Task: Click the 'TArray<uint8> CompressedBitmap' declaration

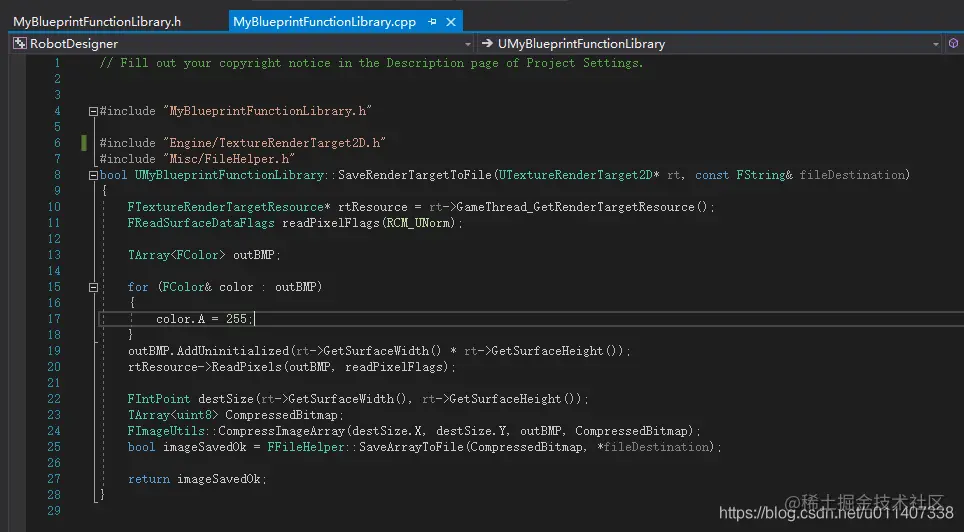Action: [235, 415]
